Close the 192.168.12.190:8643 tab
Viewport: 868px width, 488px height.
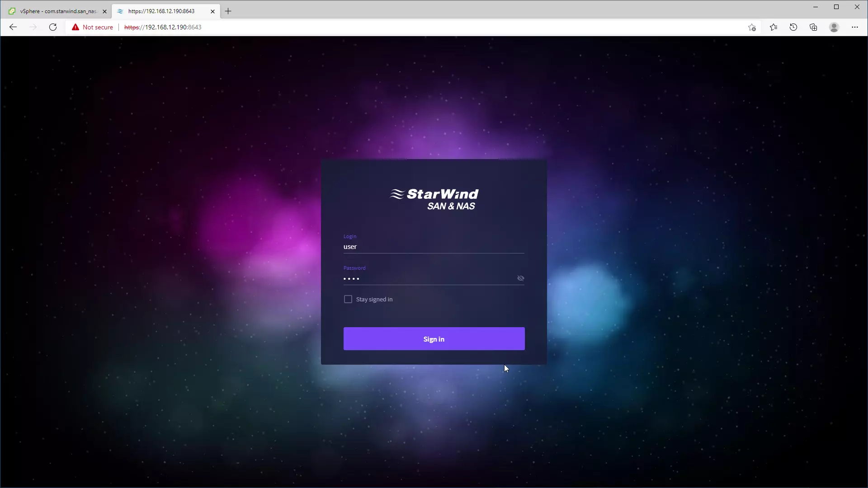(212, 11)
